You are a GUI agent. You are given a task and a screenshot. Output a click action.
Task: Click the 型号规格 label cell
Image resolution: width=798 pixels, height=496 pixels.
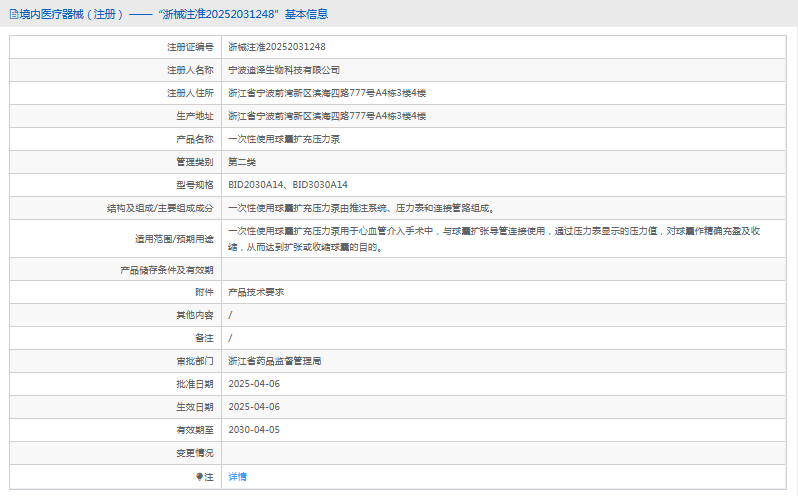point(116,185)
